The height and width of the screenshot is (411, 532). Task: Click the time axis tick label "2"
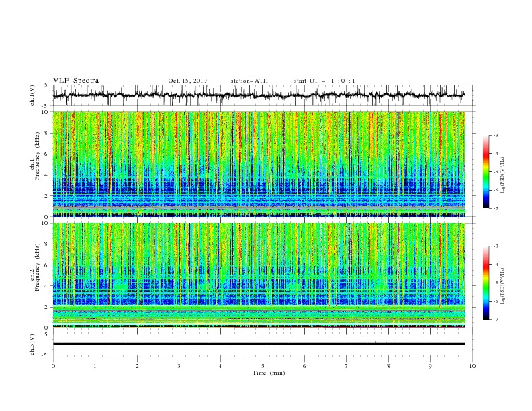137,366
